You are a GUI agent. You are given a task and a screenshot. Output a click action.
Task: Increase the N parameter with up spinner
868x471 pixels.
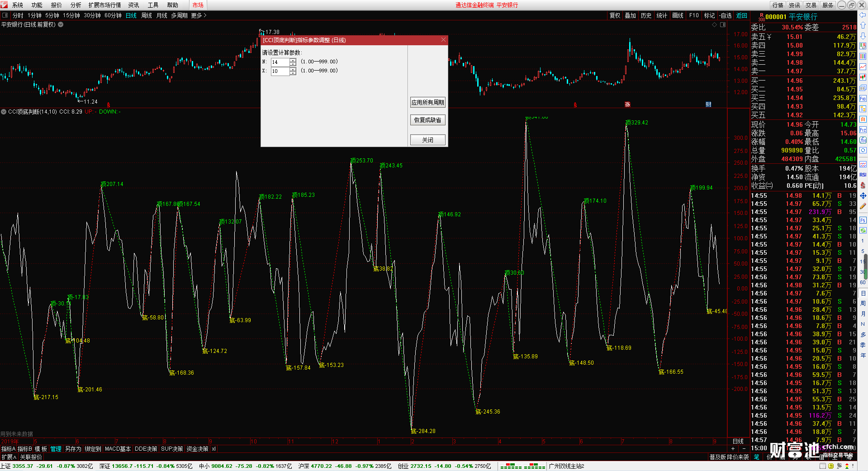click(x=293, y=60)
